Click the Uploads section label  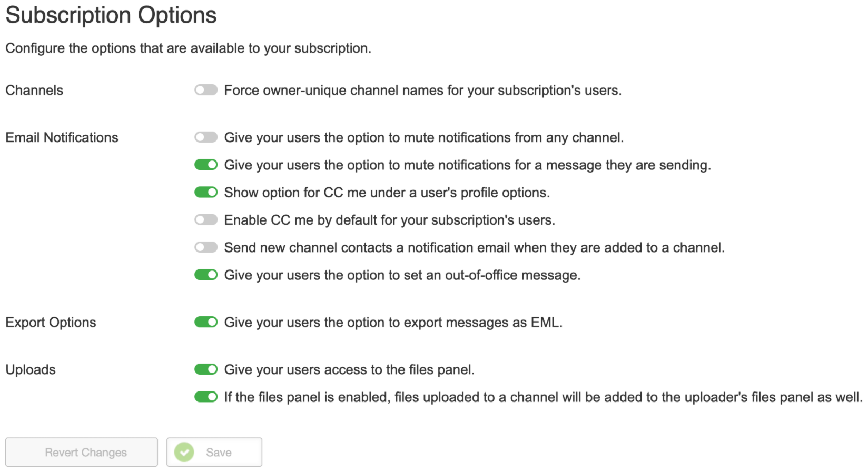31,369
